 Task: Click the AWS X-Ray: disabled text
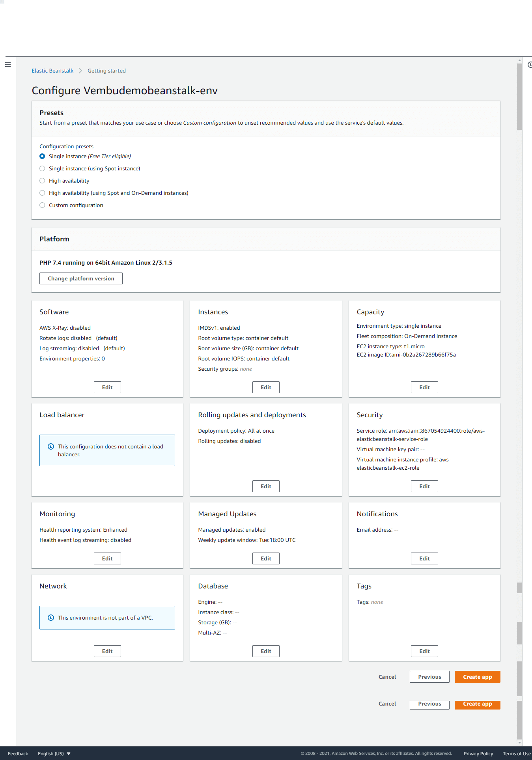pyautogui.click(x=65, y=328)
